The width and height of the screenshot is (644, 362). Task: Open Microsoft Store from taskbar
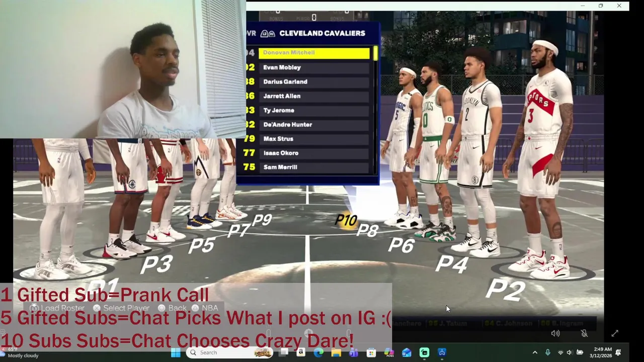coord(371,353)
